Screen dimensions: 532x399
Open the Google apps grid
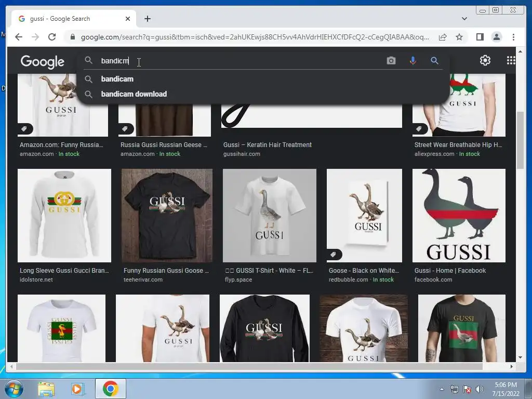click(511, 60)
